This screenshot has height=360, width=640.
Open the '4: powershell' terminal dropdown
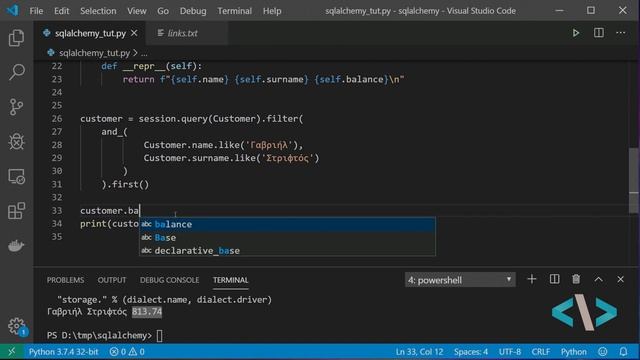coord(460,280)
